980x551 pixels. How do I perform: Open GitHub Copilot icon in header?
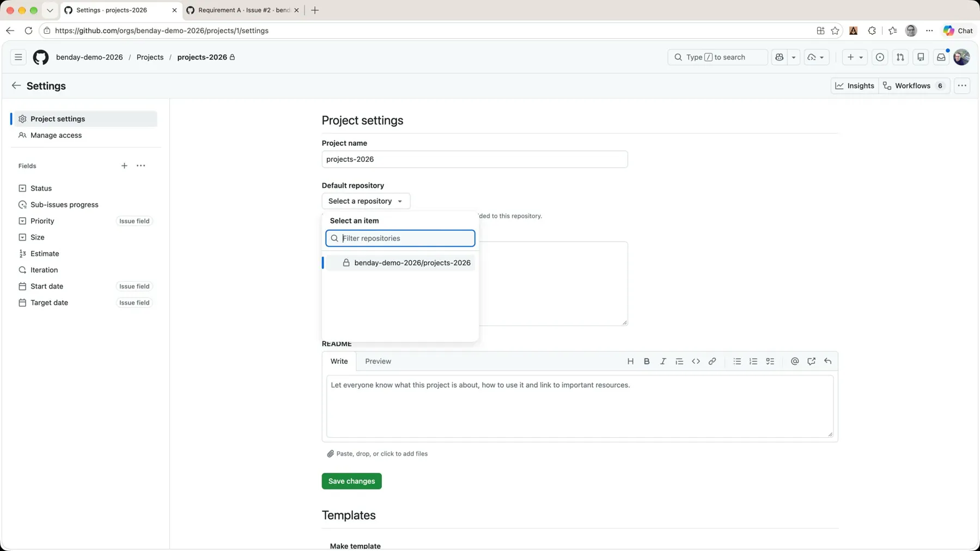(x=780, y=57)
